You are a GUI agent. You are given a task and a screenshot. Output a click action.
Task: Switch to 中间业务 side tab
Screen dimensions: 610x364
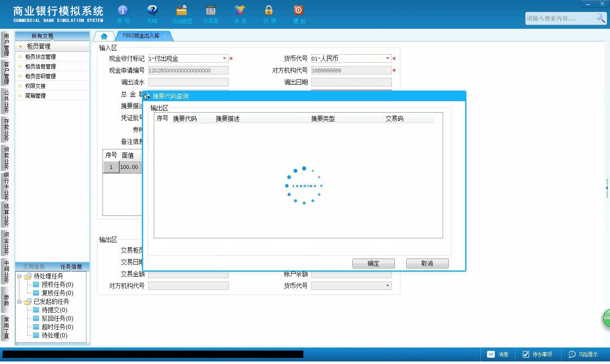point(6,271)
